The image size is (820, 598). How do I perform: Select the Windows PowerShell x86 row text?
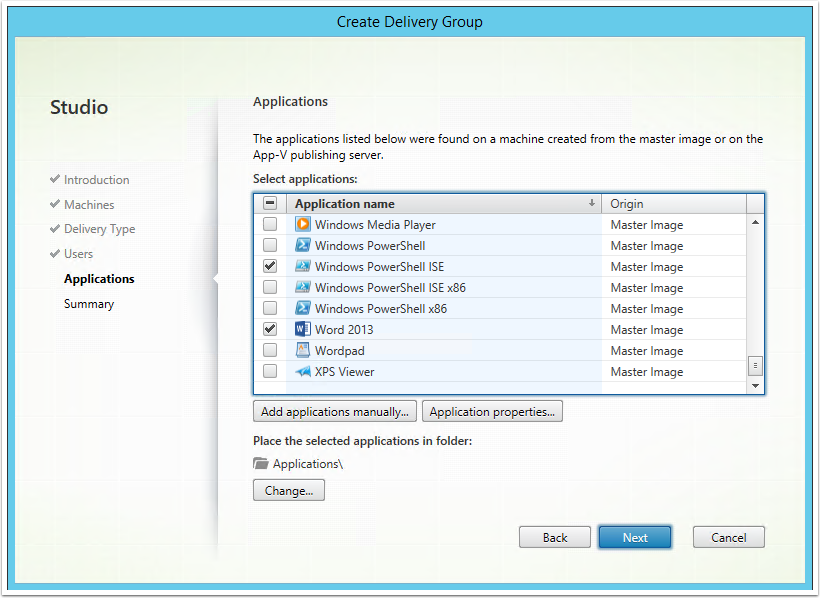coord(381,309)
